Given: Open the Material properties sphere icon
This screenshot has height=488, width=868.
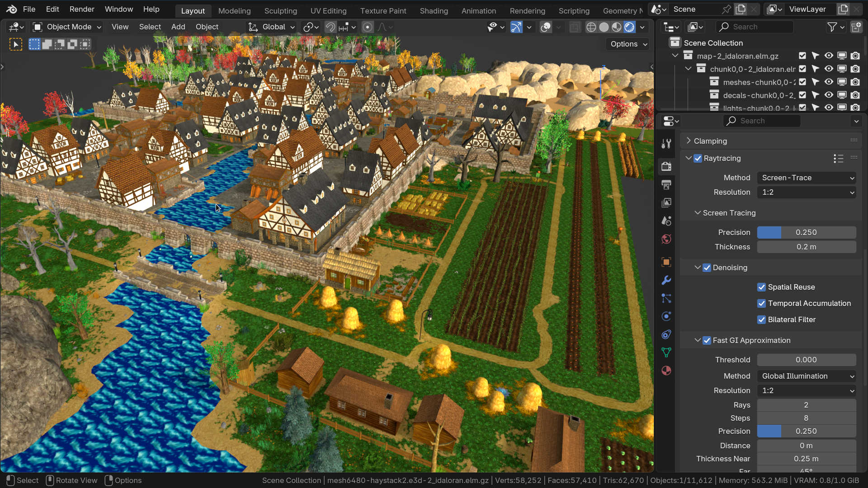Looking at the screenshot, I should (x=666, y=371).
